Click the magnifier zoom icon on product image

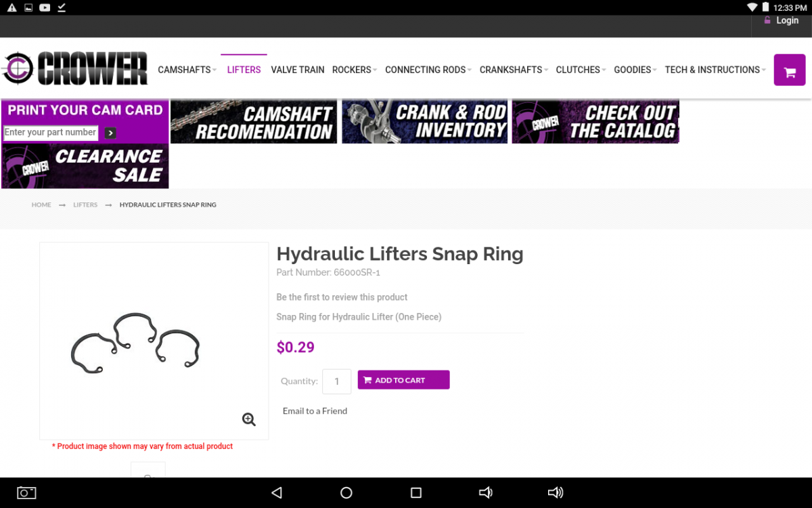[x=249, y=419]
